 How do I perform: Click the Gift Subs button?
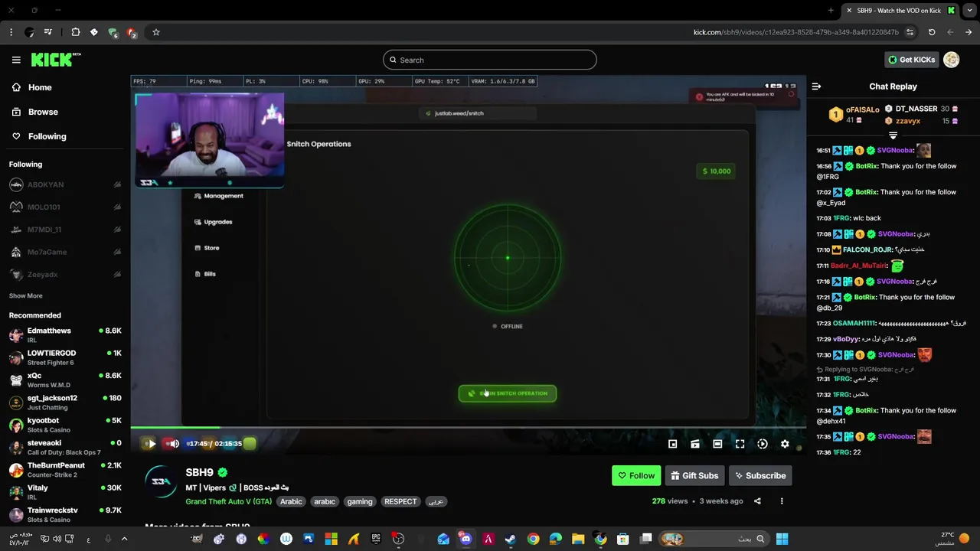click(x=694, y=475)
